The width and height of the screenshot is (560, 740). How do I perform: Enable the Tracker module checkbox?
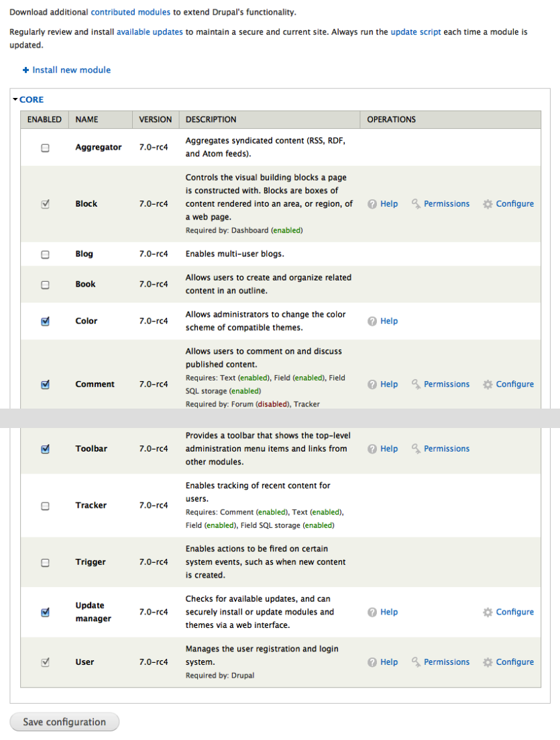[46, 506]
